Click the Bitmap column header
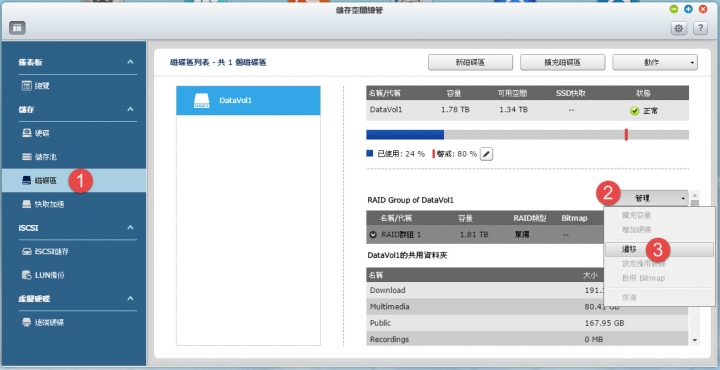Image resolution: width=720 pixels, height=370 pixels. coord(574,218)
